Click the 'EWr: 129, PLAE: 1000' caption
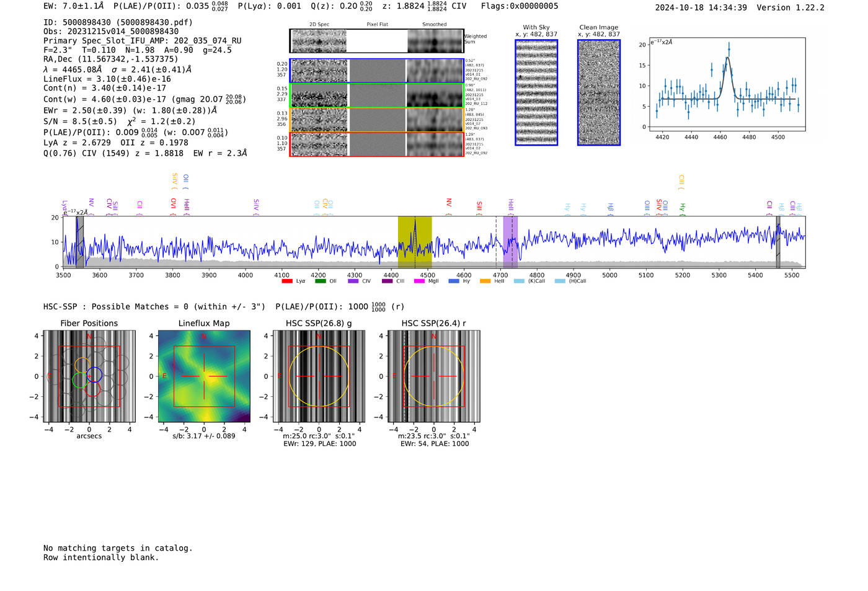 (319, 444)
